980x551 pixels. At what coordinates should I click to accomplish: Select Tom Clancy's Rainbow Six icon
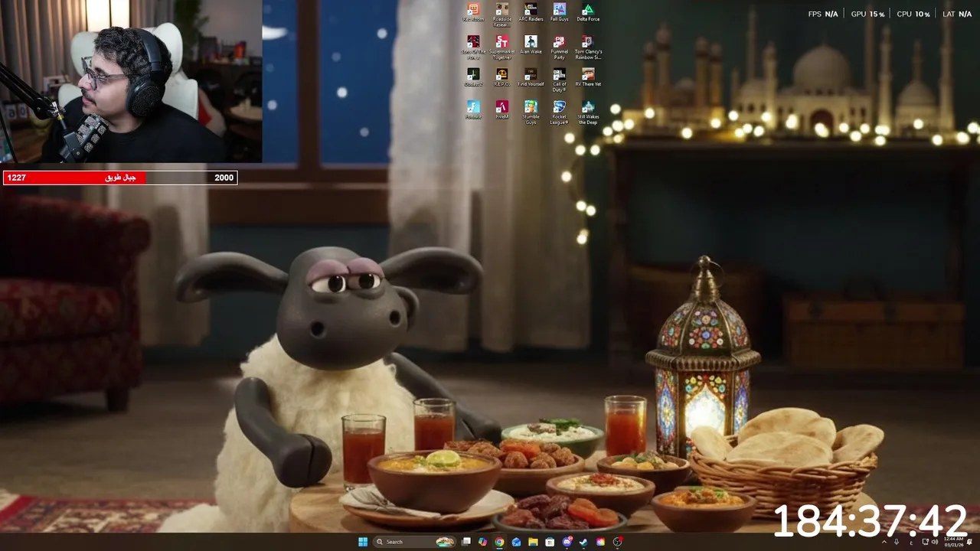point(587,47)
